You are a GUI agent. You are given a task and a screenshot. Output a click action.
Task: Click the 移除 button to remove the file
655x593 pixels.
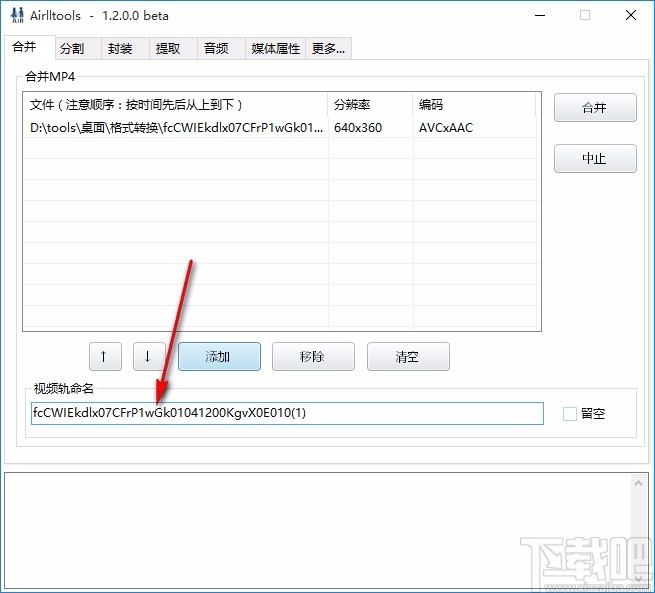click(313, 357)
